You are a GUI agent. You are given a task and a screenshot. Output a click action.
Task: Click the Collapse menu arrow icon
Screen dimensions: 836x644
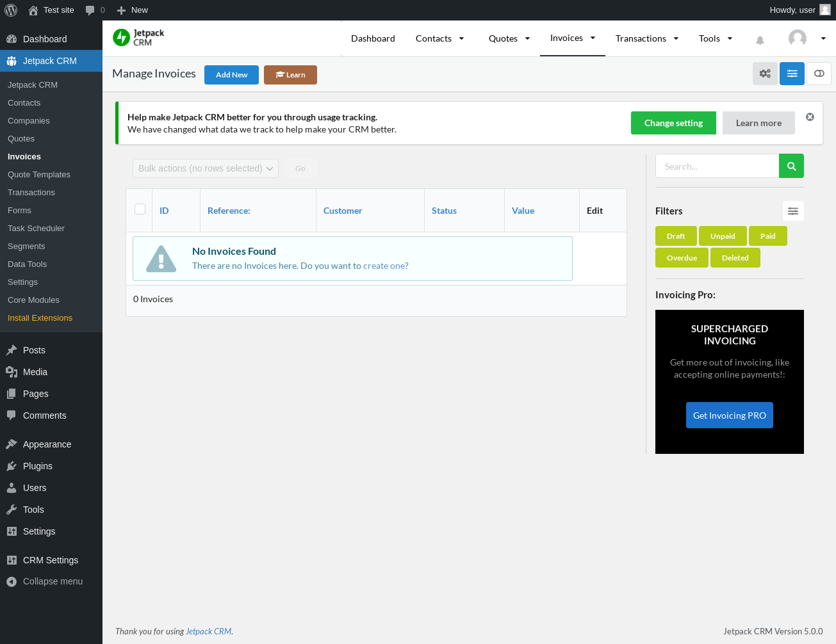(x=12, y=581)
